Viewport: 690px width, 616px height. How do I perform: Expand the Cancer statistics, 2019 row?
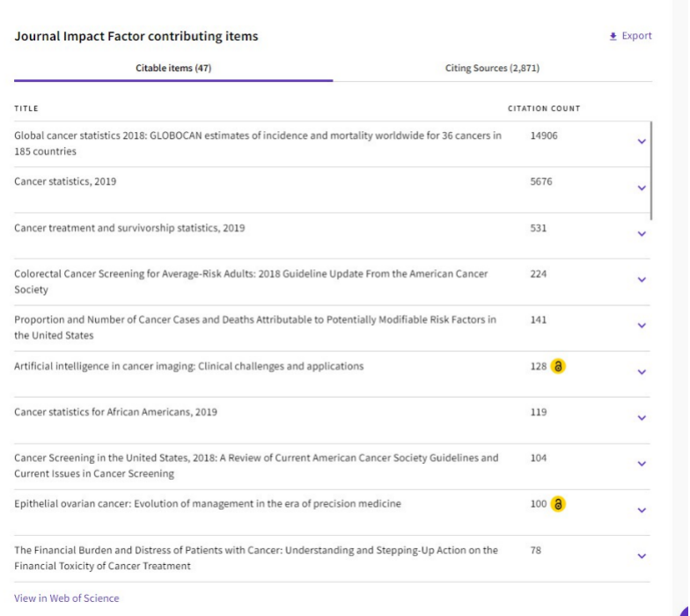[641, 187]
